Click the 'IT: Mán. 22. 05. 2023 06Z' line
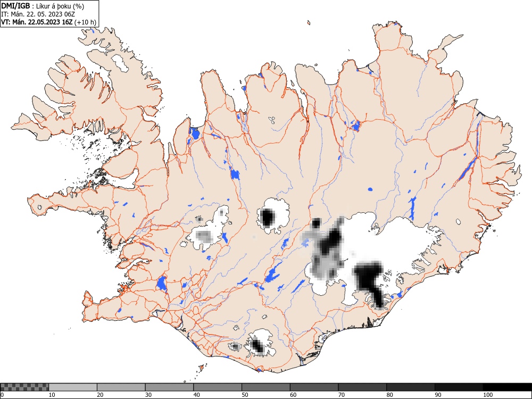Viewport: 532px width, 399px height. pyautogui.click(x=38, y=14)
